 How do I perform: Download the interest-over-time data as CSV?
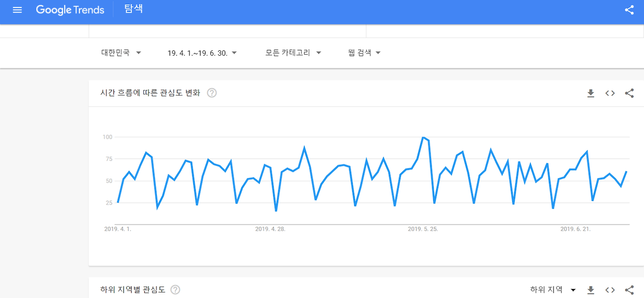[590, 93]
